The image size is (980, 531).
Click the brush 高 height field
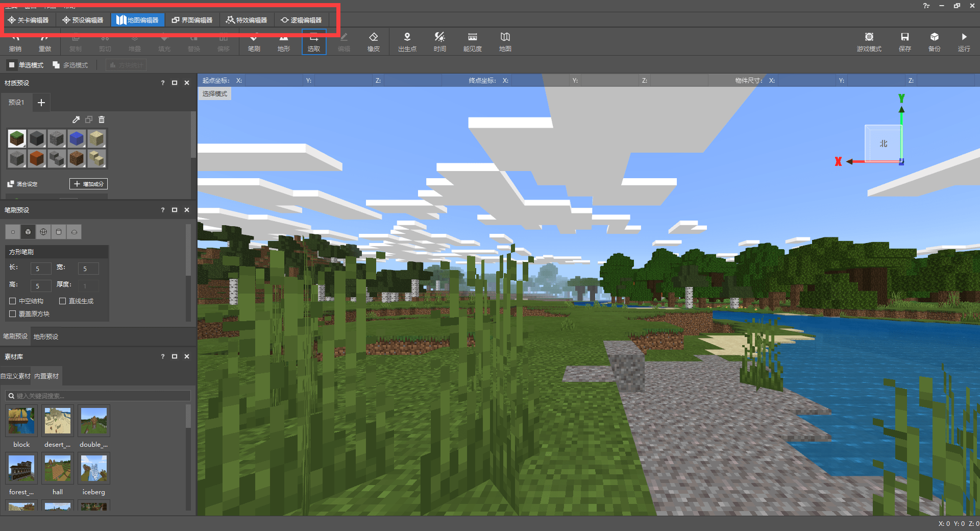[x=41, y=286]
